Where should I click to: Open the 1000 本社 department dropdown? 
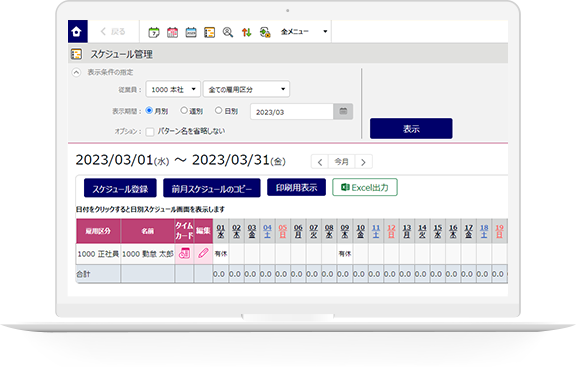pos(173,89)
